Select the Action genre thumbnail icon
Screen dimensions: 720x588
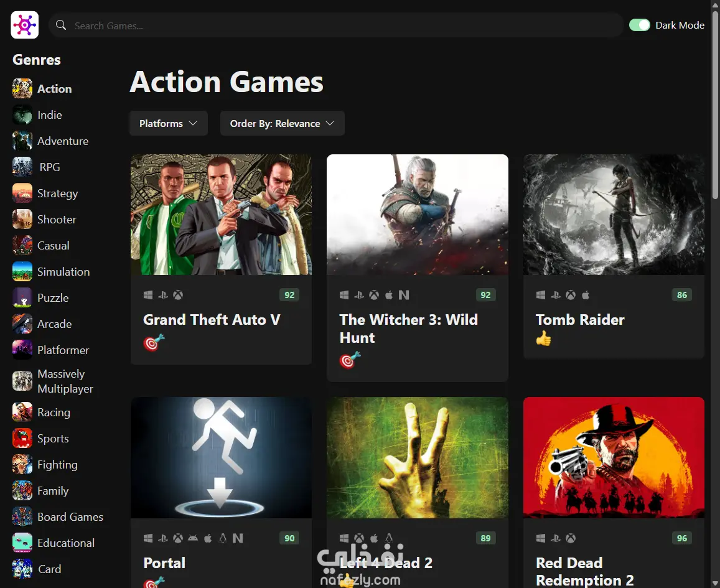click(22, 88)
